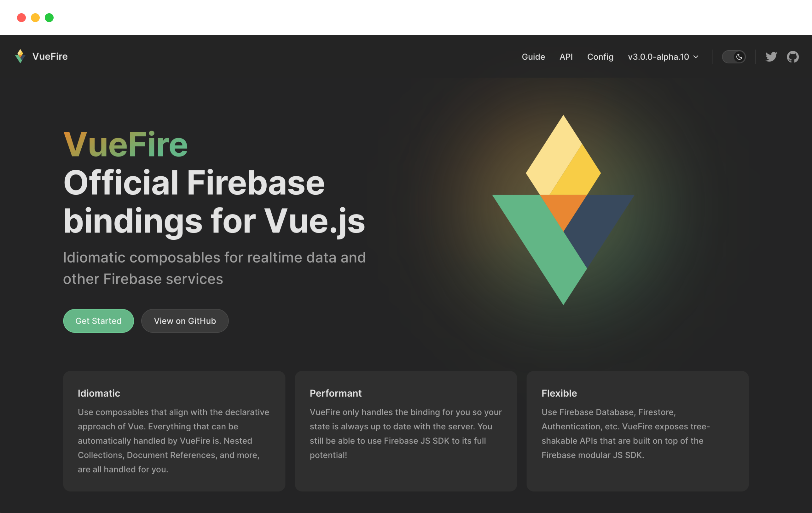Click the View on GitHub button
The image size is (812, 513).
184,321
